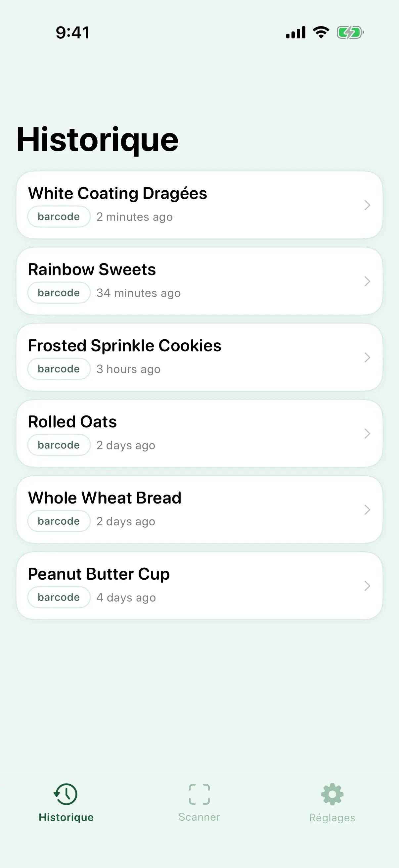Open the Réglages gear icon
The image size is (399, 868).
(332, 794)
